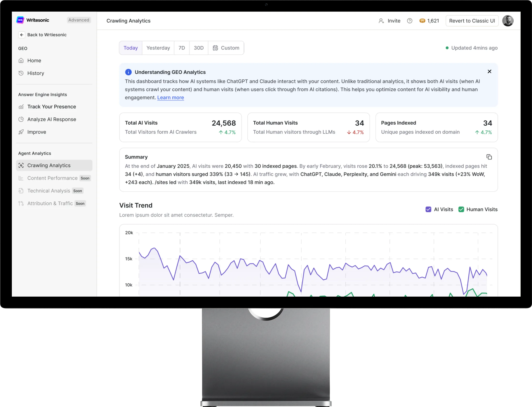Click Content Performance sidebar item
The width and height of the screenshot is (532, 407).
54,178
